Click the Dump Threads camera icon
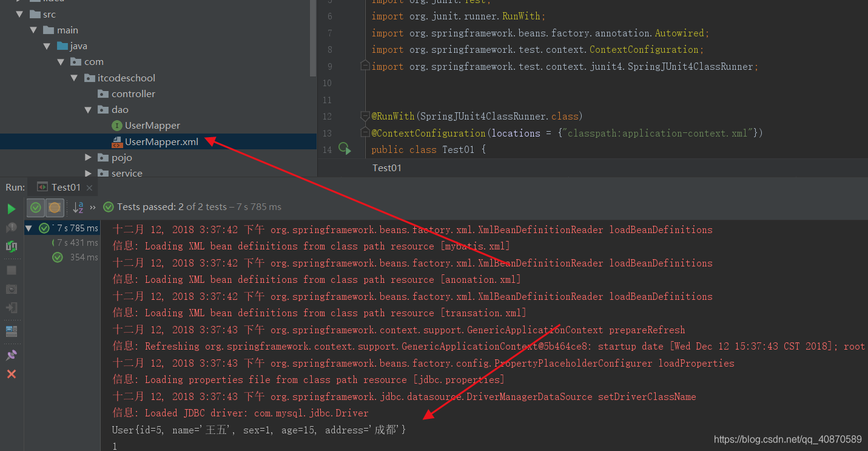 pos(11,289)
